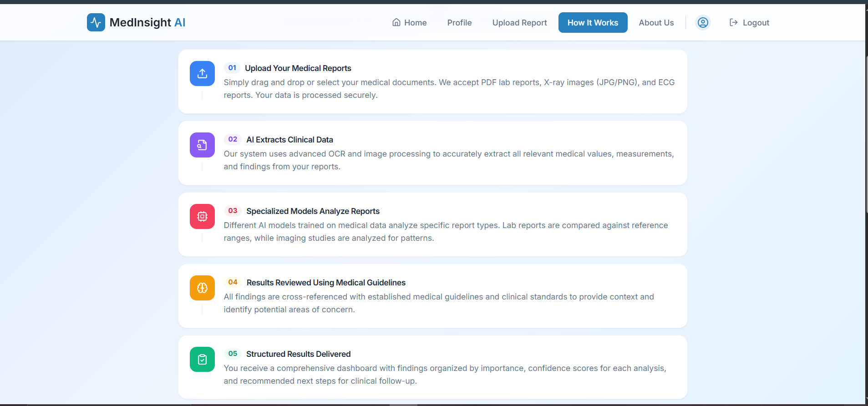The height and width of the screenshot is (406, 868).
Task: Open the user account avatar icon
Action: click(703, 23)
